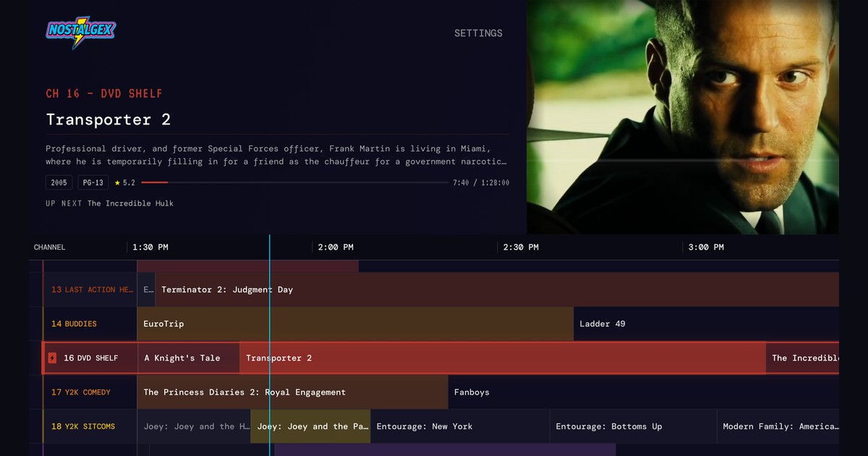This screenshot has height=456, width=868.
Task: Click the Nostalgex lightning logo
Action: point(80,32)
